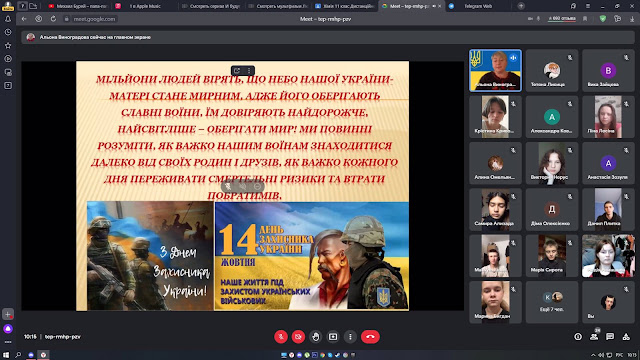Open the volume control in system tray

pos(601,355)
